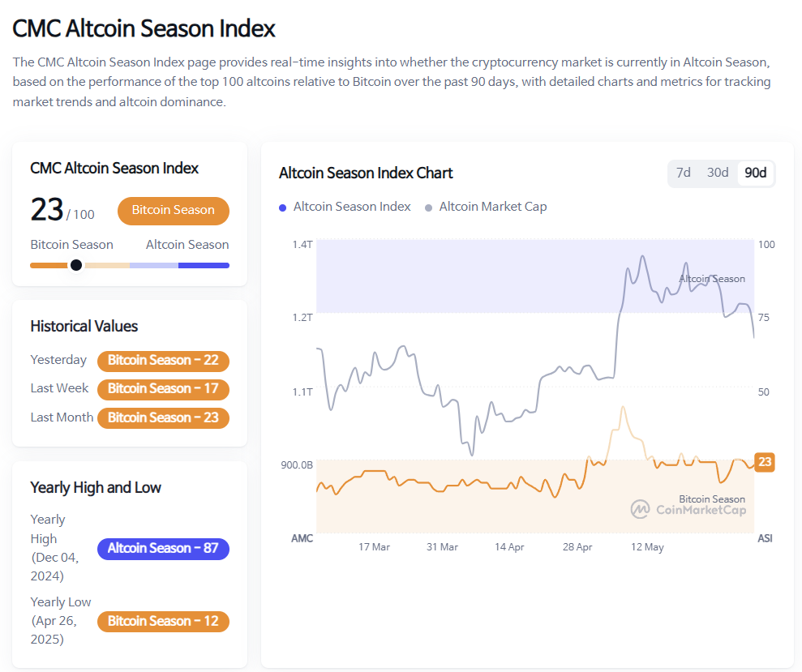Click the CMC Altcoin Season Index page heading
802x672 pixels.
144,28
